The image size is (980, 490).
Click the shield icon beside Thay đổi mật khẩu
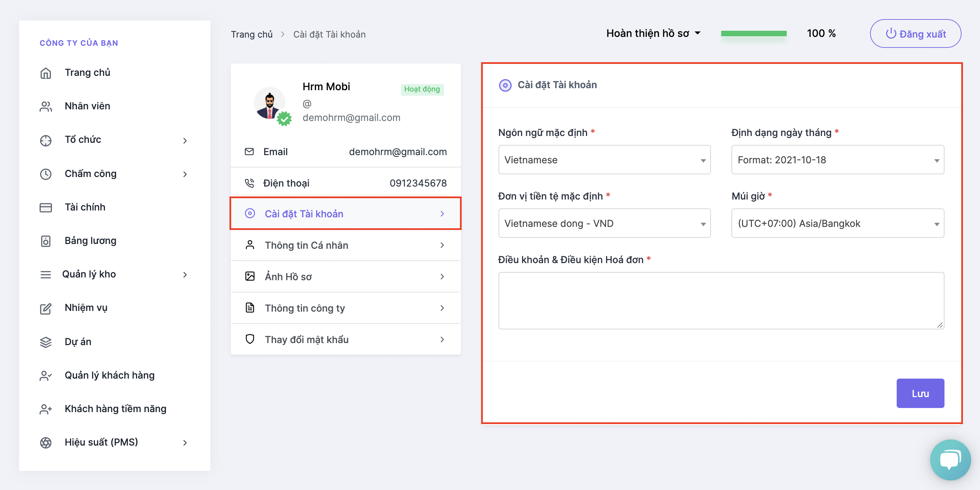250,339
